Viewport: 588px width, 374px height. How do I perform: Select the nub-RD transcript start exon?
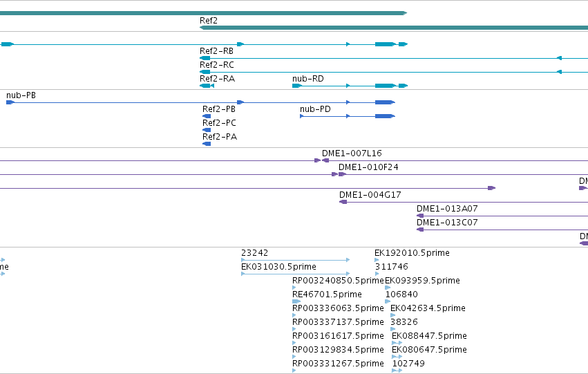pyautogui.click(x=297, y=86)
